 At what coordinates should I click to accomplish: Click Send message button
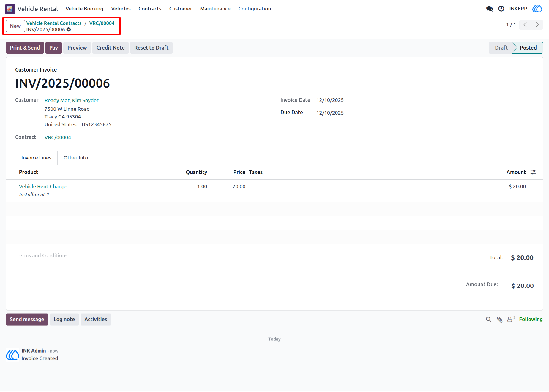pos(27,320)
